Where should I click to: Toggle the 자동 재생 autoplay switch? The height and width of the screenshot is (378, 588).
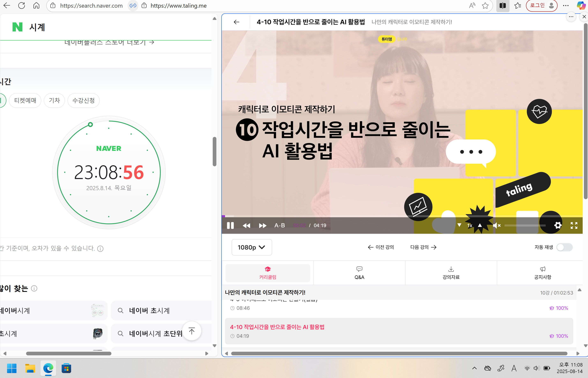click(x=564, y=247)
